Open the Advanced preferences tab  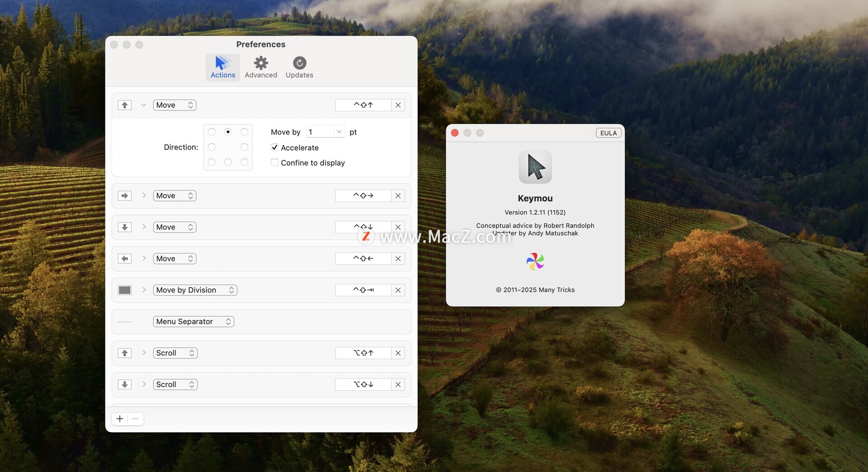(261, 67)
